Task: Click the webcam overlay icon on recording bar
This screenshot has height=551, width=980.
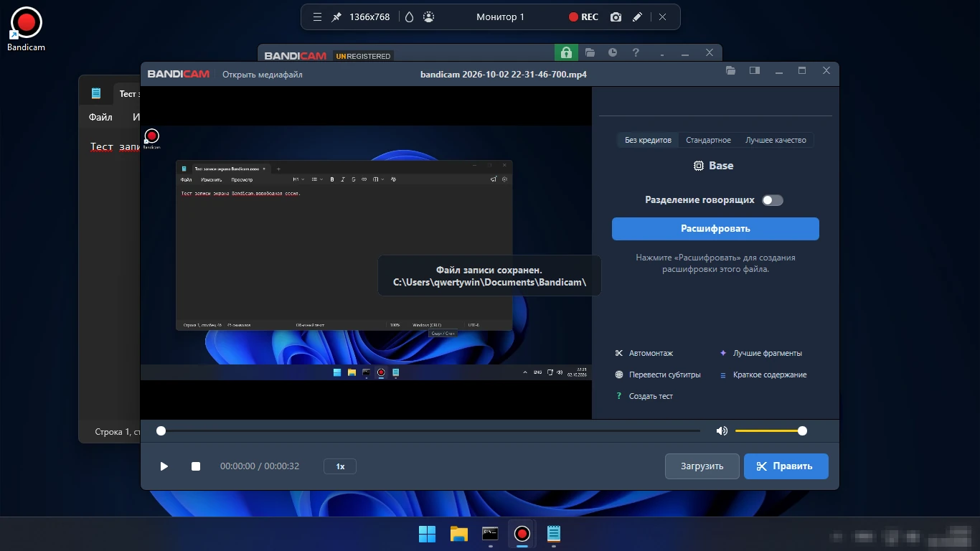Action: click(x=429, y=17)
